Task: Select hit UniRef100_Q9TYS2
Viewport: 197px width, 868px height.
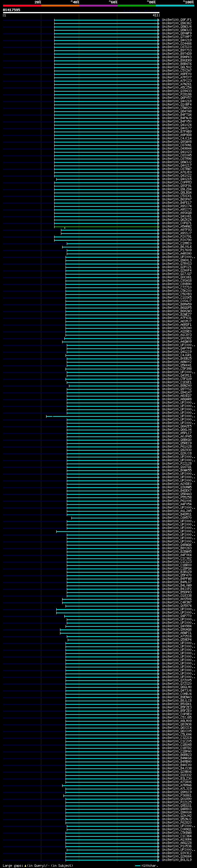Action: click(x=177, y=389)
